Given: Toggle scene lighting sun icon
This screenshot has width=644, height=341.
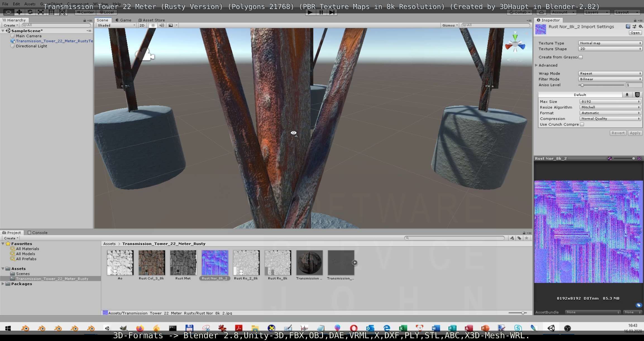Looking at the screenshot, I should (x=153, y=25).
